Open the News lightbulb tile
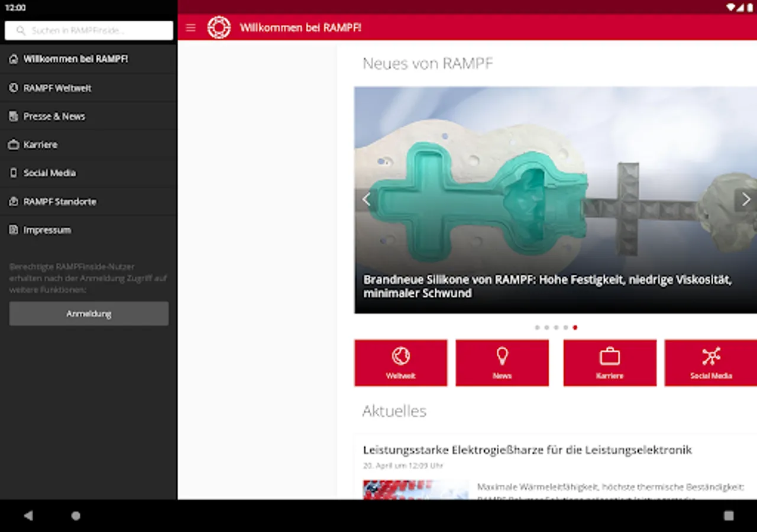Image resolution: width=757 pixels, height=532 pixels. [502, 363]
